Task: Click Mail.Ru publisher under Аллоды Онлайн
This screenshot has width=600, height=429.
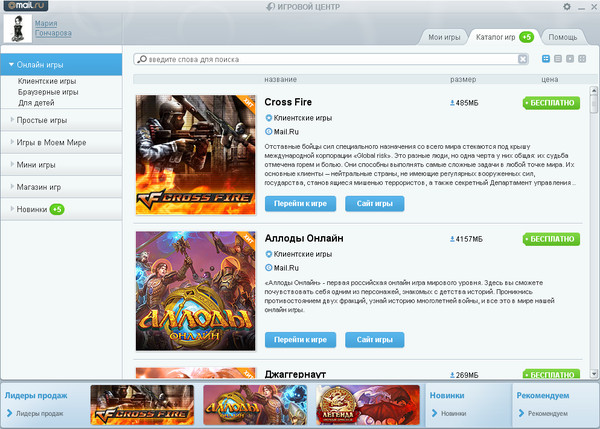Action: point(282,268)
